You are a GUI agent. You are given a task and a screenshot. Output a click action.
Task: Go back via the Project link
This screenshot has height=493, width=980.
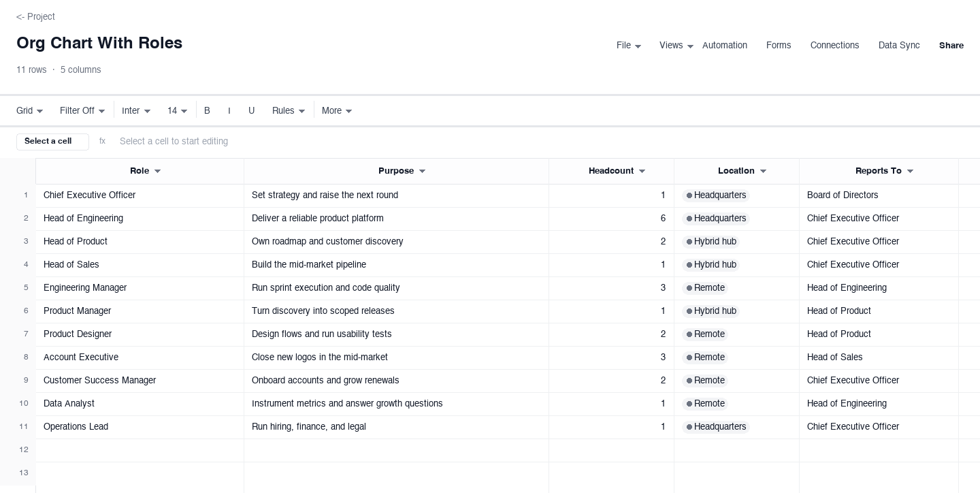click(35, 16)
